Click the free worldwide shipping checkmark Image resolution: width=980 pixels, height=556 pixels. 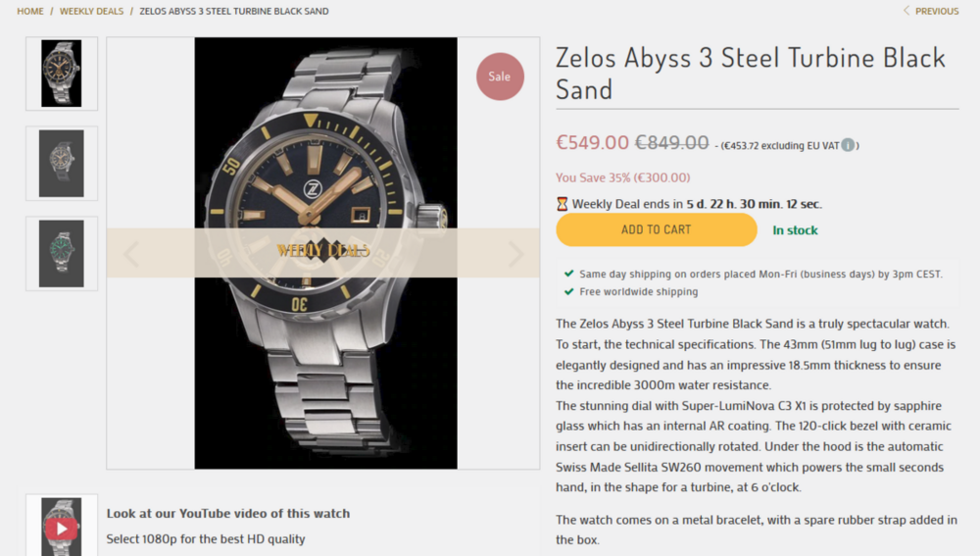point(569,291)
